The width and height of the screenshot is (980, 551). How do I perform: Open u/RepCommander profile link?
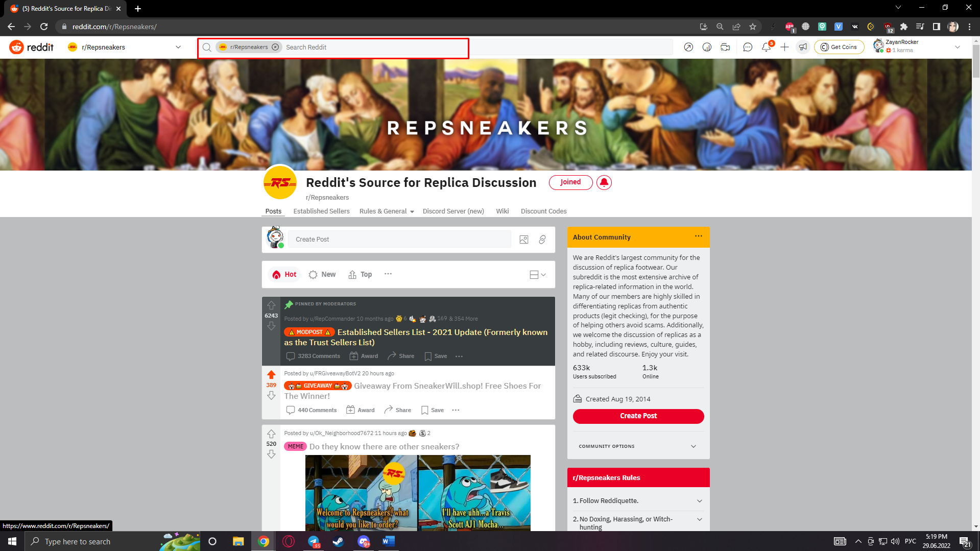[x=332, y=319]
